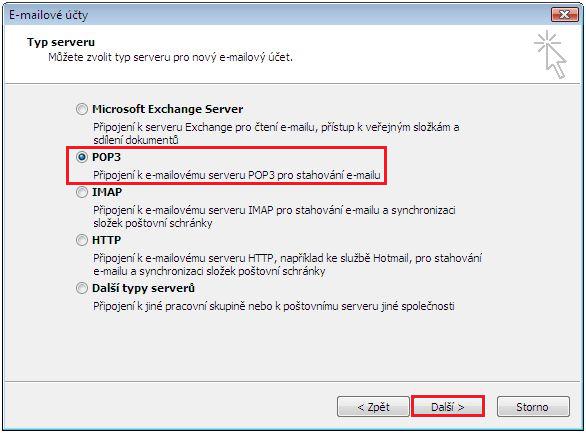Close the E-mailové účty dialog
586x433 pixels.
[x=564, y=14]
